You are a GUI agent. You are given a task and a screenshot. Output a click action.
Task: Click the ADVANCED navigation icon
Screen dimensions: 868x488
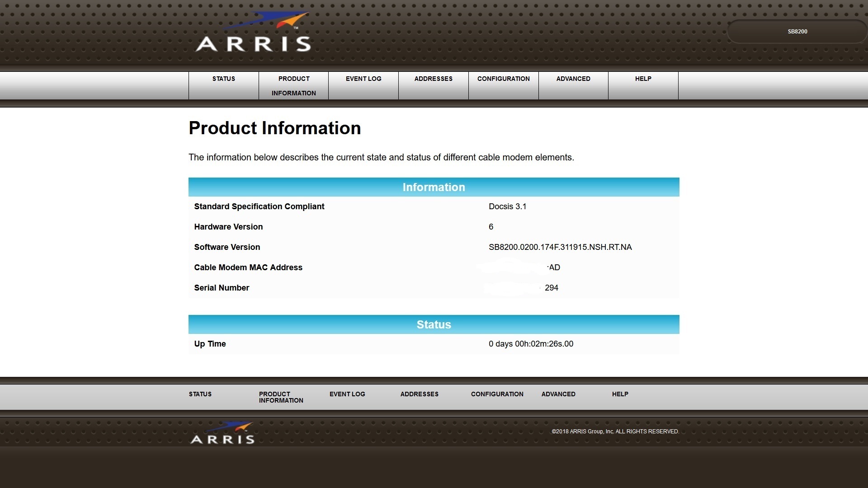(573, 78)
